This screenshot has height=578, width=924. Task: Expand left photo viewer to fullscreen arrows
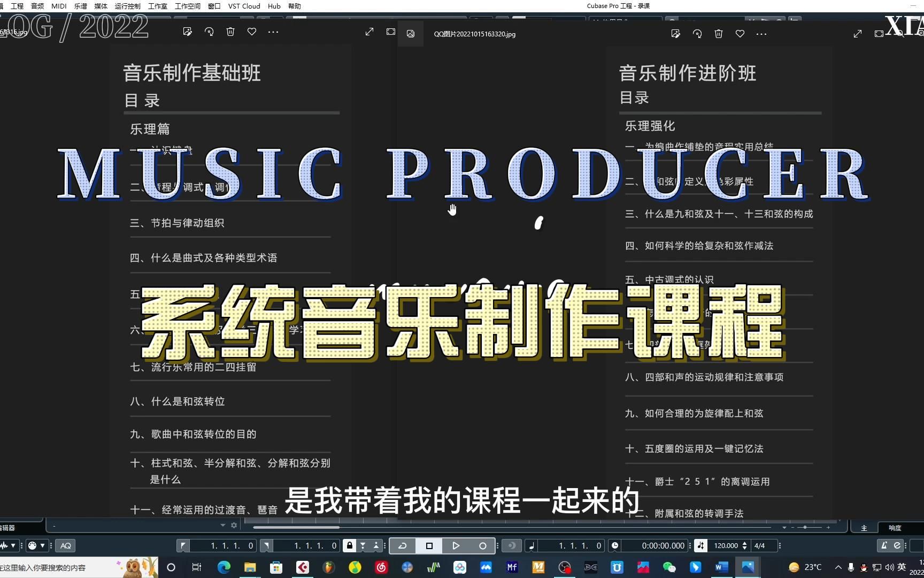(369, 32)
